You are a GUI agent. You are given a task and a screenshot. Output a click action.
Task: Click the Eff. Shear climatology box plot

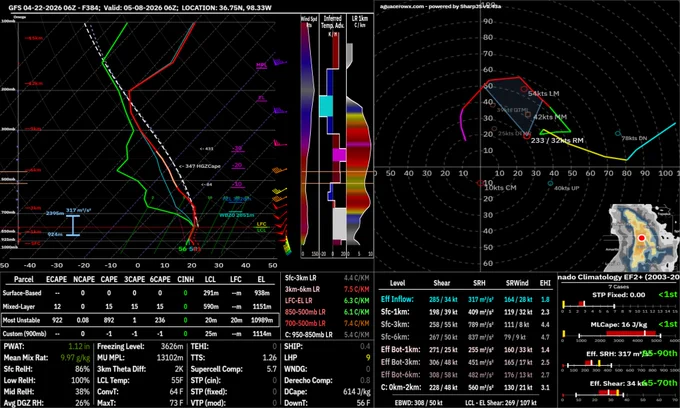[620, 394]
